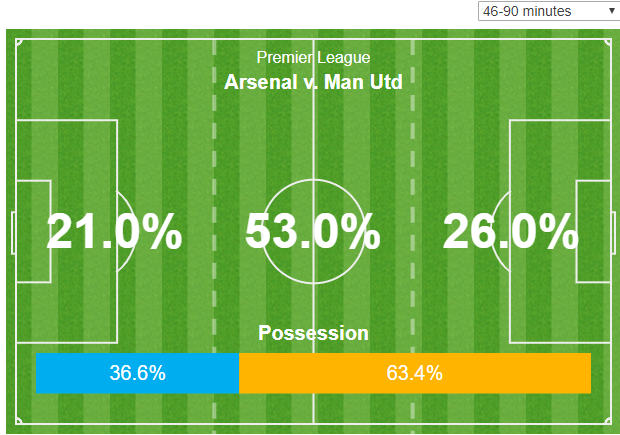Select the 26.0% right third zone value
Screen dimensions: 620x435
pyautogui.click(x=511, y=231)
